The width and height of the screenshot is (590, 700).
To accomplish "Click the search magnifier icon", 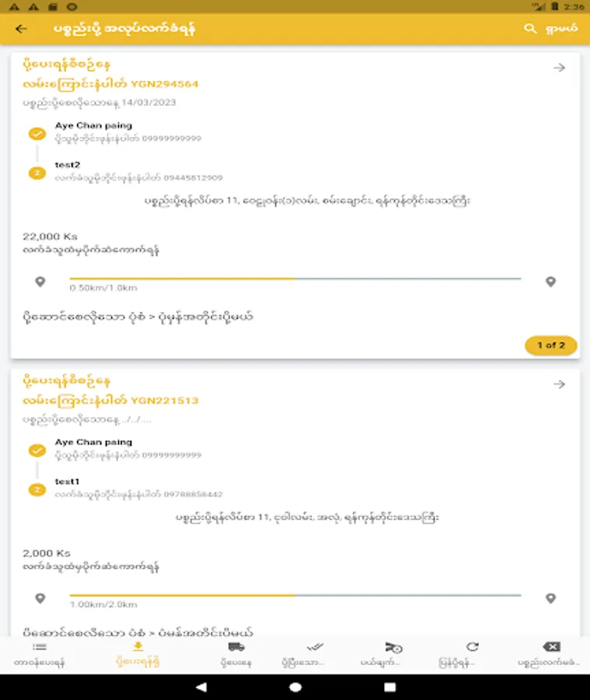I will [x=530, y=29].
